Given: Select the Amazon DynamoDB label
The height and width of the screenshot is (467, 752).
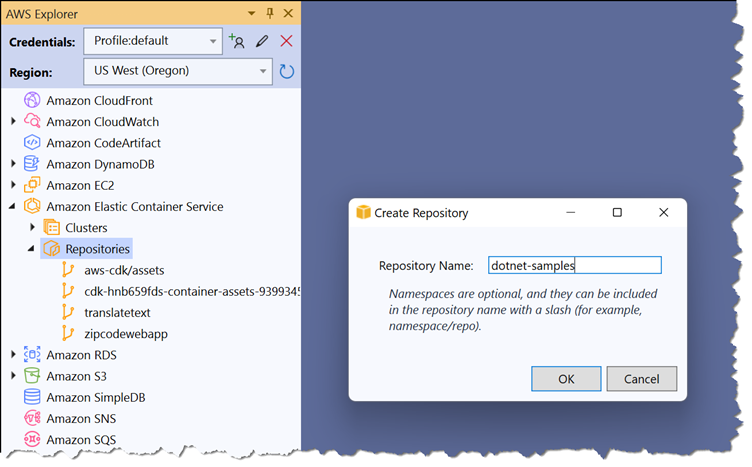Looking at the screenshot, I should (x=100, y=164).
